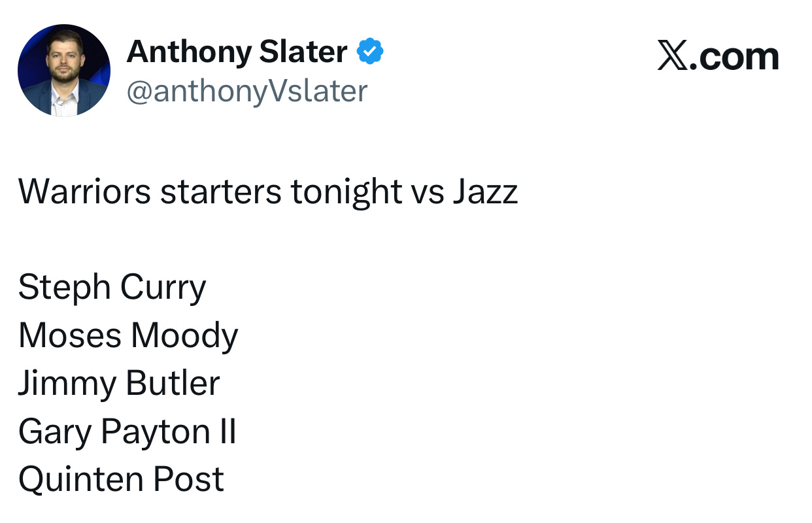Click the word "Moody" in the starters list
This screenshot has width=812, height=523.
[184, 335]
